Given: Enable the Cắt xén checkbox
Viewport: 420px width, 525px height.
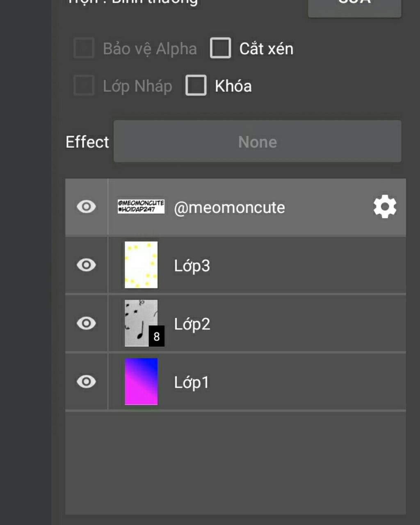Looking at the screenshot, I should click(x=221, y=48).
